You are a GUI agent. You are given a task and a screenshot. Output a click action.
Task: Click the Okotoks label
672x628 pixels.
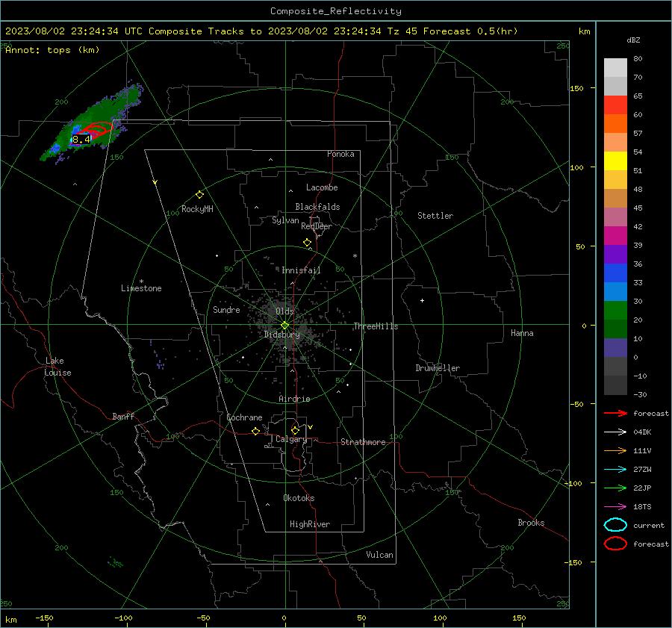(x=299, y=498)
